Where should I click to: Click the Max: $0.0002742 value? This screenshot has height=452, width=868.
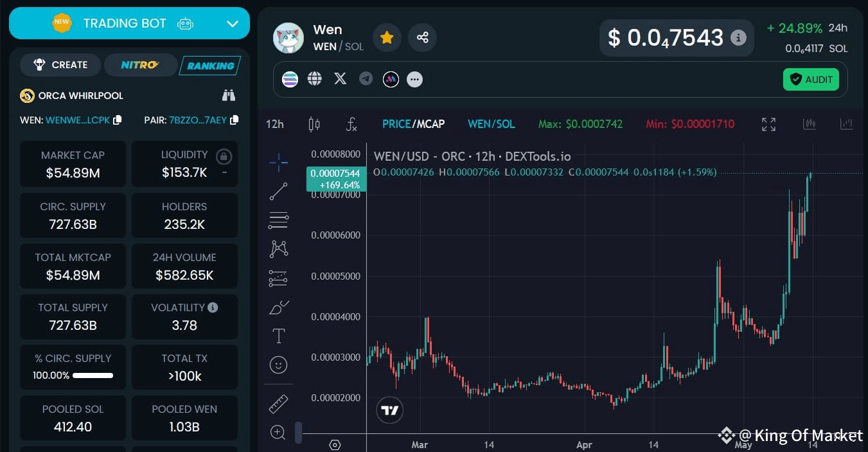click(x=581, y=124)
